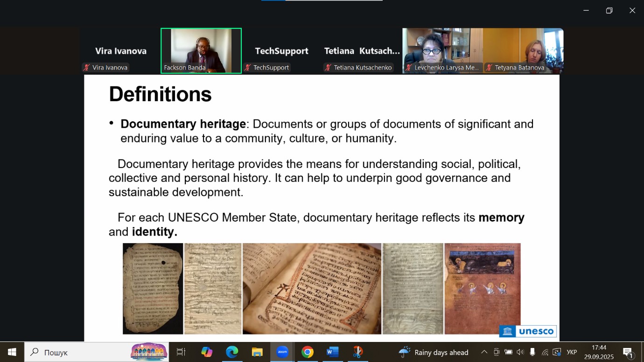
Task: Open the volume control in system tray
Action: 520,352
